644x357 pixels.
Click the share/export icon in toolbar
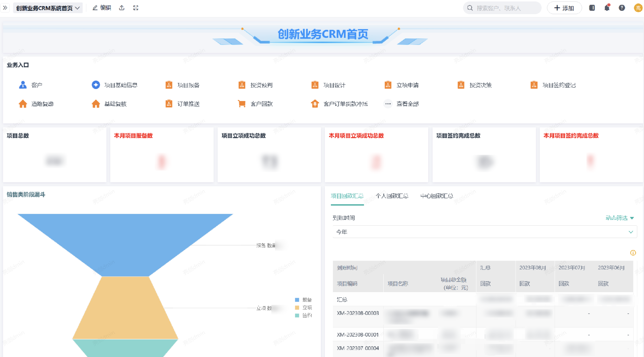click(x=122, y=8)
